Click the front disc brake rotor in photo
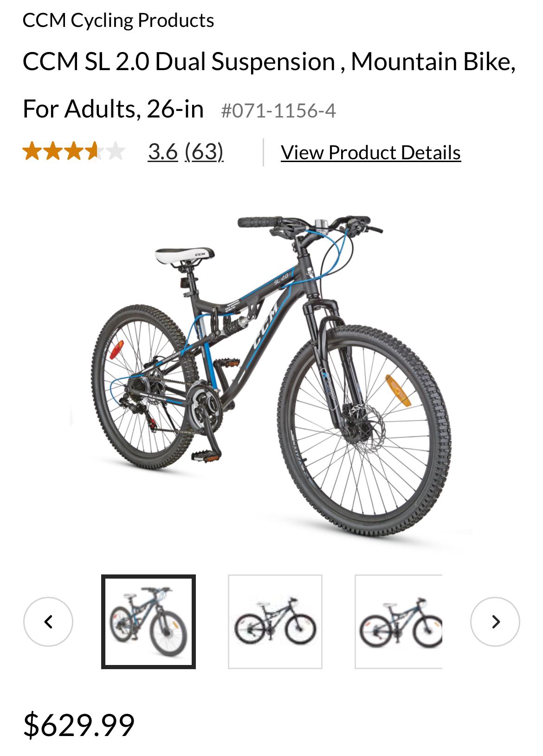 click(x=362, y=423)
